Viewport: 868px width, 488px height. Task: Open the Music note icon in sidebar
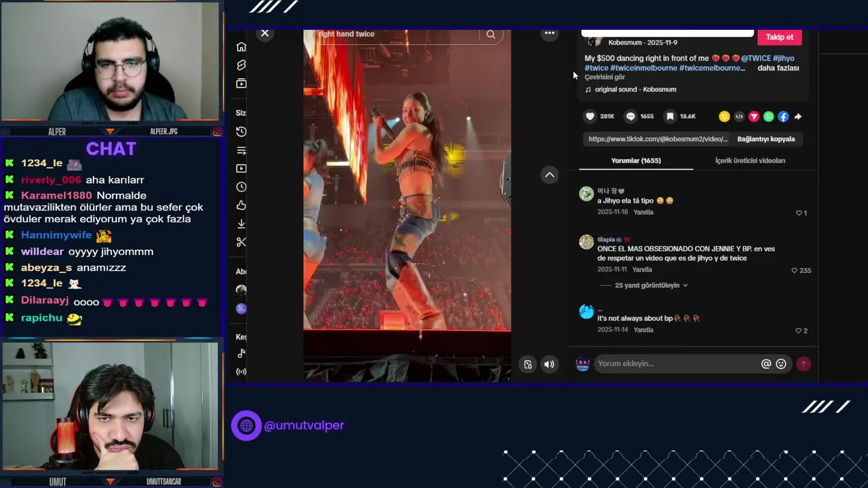[241, 353]
